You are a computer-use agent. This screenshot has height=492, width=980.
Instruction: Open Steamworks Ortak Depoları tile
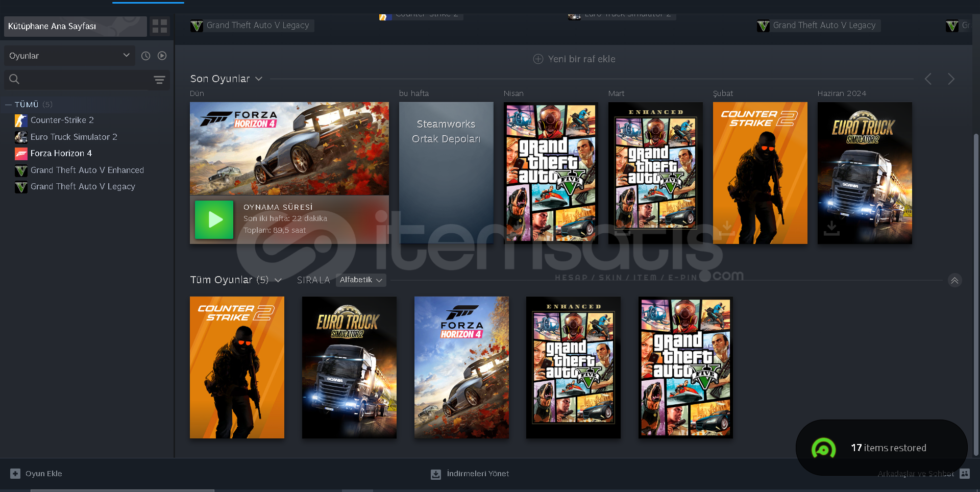pos(446,173)
